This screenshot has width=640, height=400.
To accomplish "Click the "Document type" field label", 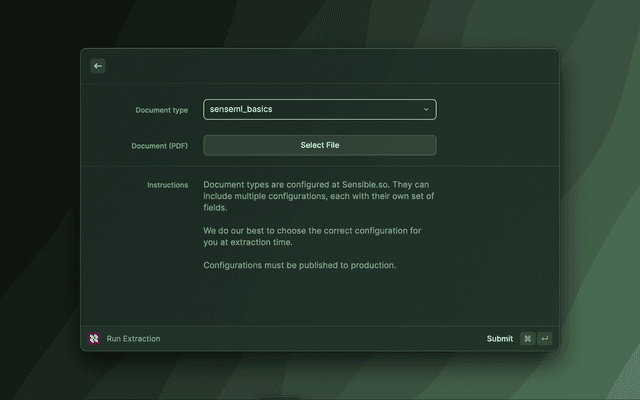I will pos(161,110).
